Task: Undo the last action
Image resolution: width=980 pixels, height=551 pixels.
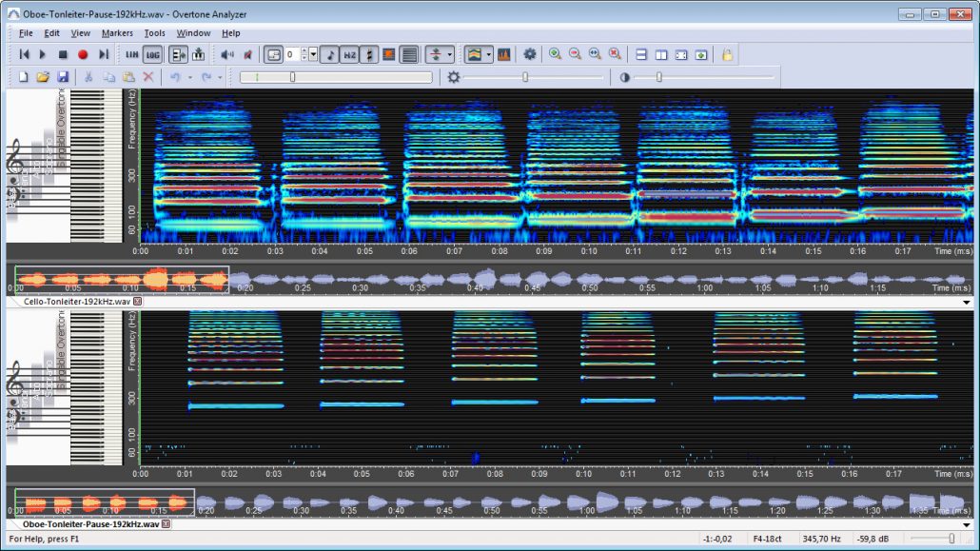Action: pos(175,77)
